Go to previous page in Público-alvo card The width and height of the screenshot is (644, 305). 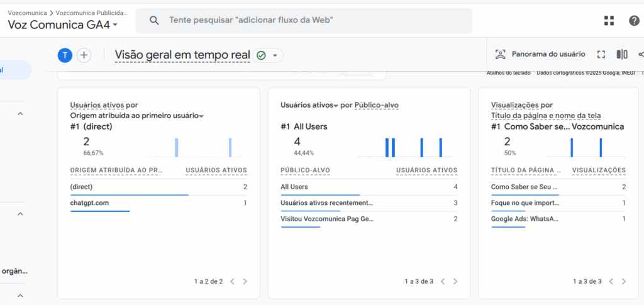(x=442, y=282)
